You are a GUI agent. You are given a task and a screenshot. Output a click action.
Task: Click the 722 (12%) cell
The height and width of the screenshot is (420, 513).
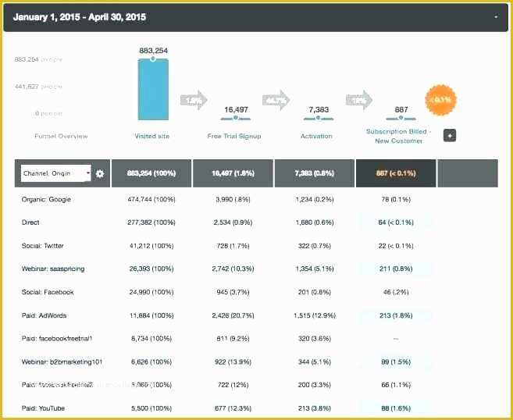(233, 385)
